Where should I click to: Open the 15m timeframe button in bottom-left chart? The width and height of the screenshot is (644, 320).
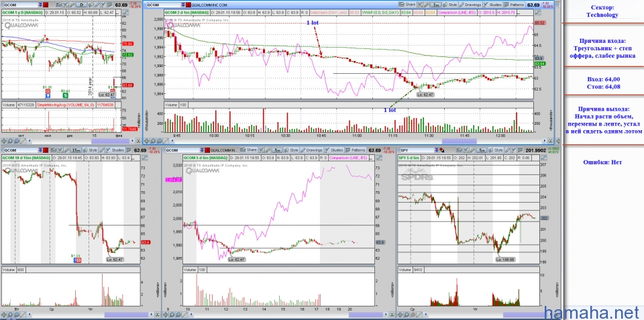click(76, 150)
